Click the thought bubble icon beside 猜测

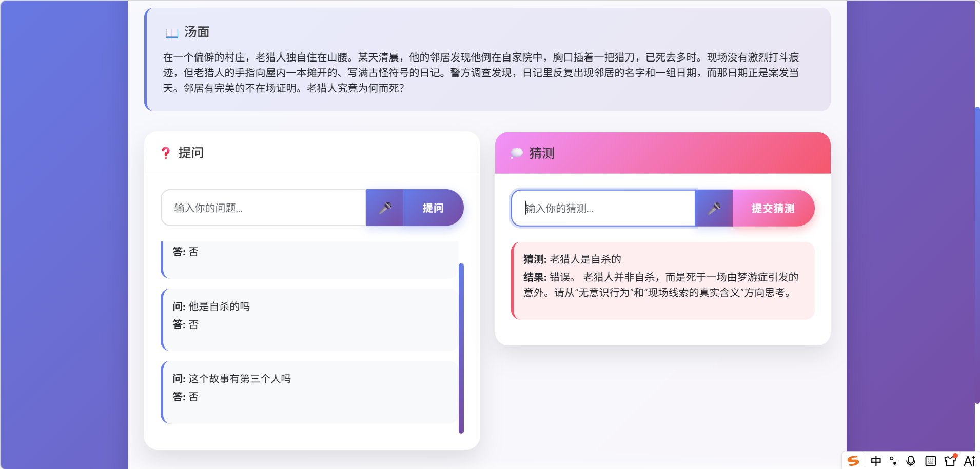[x=517, y=153]
